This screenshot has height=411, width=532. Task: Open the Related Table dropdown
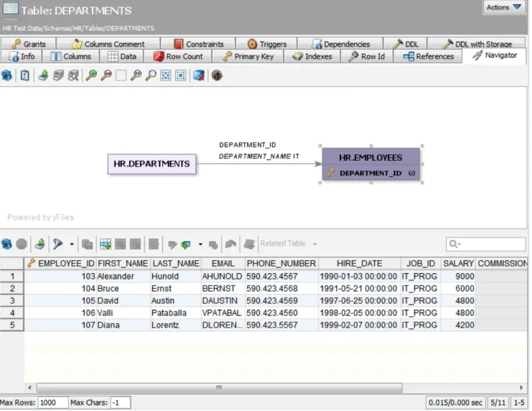point(289,244)
